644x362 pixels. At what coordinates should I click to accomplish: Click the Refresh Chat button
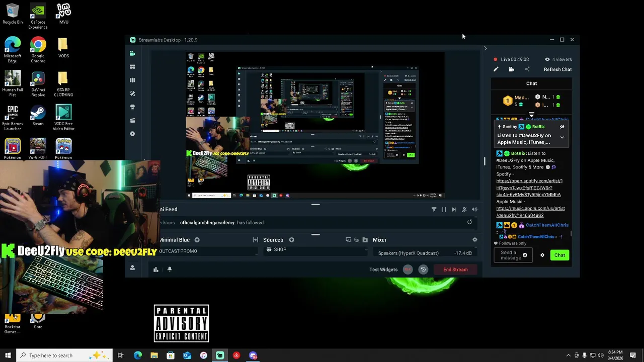point(557,69)
